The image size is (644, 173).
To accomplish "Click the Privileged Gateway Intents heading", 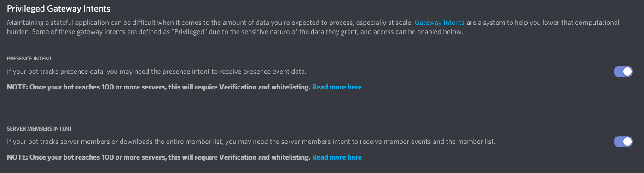I will [58, 8].
